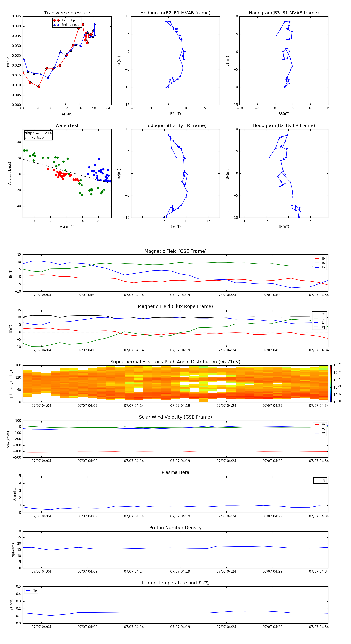Click 'Hodogram(Bx_By FR frame)' title

tap(284, 125)
